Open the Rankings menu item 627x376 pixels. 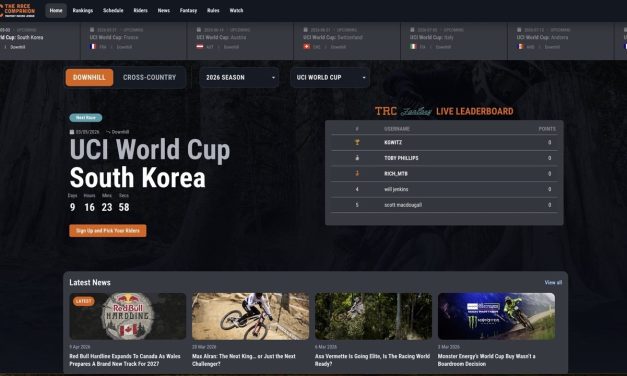click(x=83, y=10)
